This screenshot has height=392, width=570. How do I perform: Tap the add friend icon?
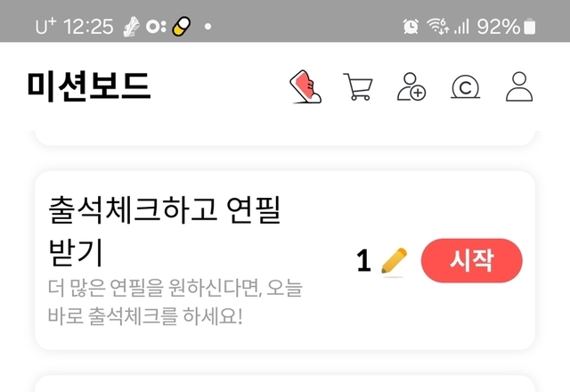[411, 86]
